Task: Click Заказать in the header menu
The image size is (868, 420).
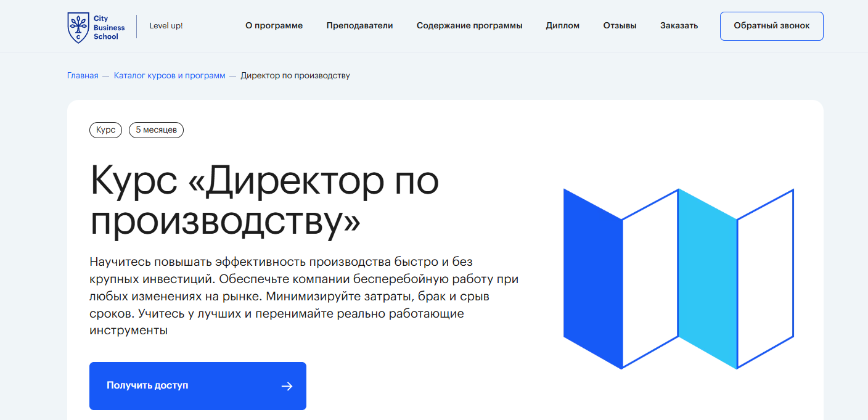Action: pos(679,26)
